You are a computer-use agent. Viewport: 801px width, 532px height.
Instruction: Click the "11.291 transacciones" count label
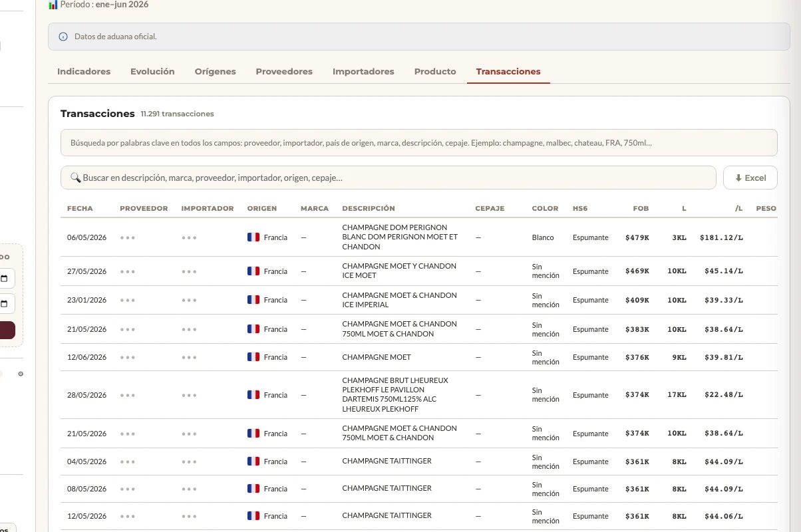pyautogui.click(x=178, y=114)
